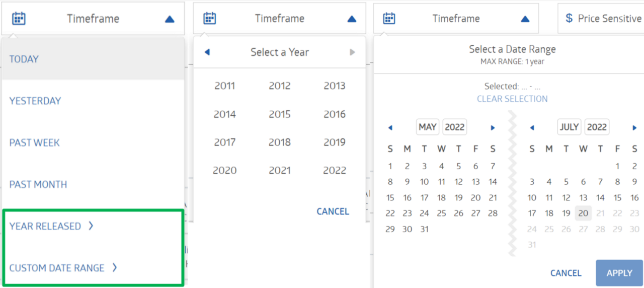Open the JULY month selector
The height and width of the screenshot is (288, 644).
[x=569, y=127]
